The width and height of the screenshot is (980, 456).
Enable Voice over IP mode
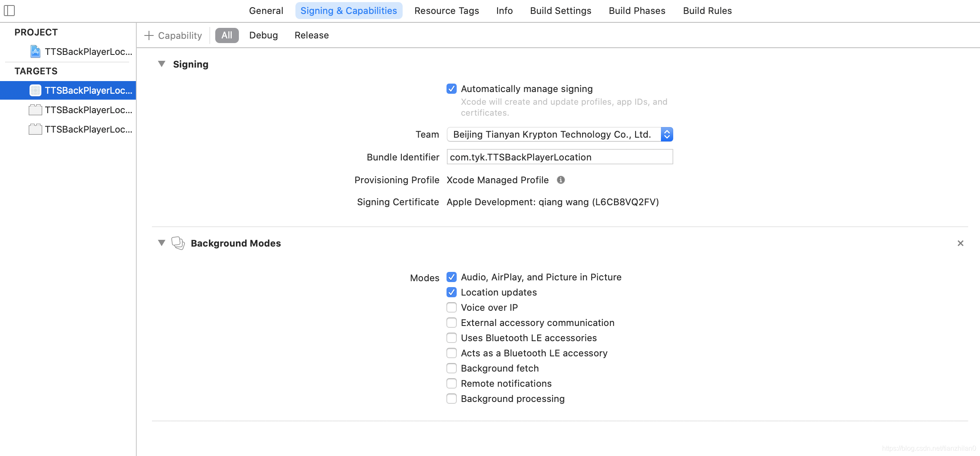coord(451,307)
